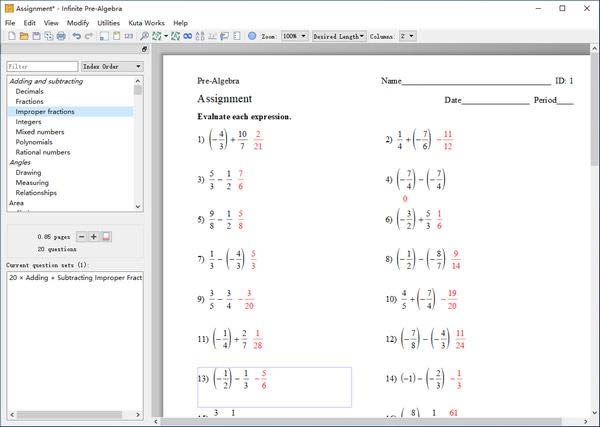The image size is (600, 427).
Task: Open the File menu
Action: click(x=10, y=23)
